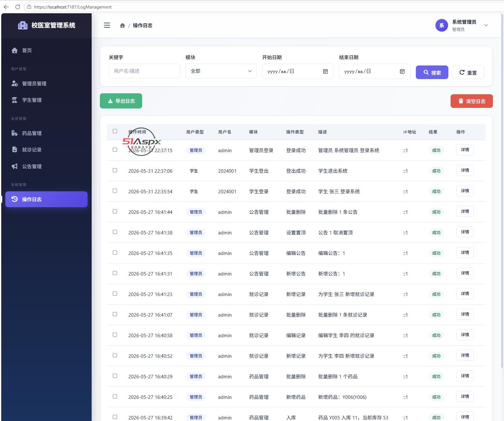Open 就诊记录 in the sidebar
Image resolution: width=504 pixels, height=421 pixels.
[x=46, y=150]
